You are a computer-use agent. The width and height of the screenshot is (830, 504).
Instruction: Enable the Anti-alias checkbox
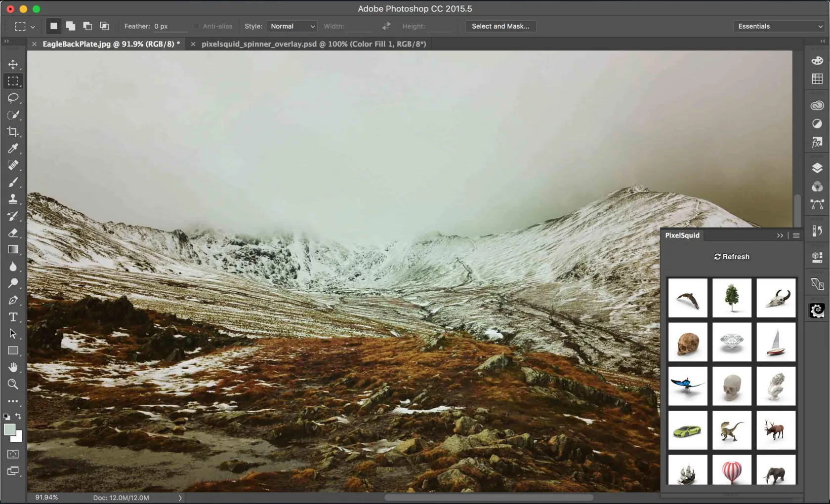click(197, 26)
